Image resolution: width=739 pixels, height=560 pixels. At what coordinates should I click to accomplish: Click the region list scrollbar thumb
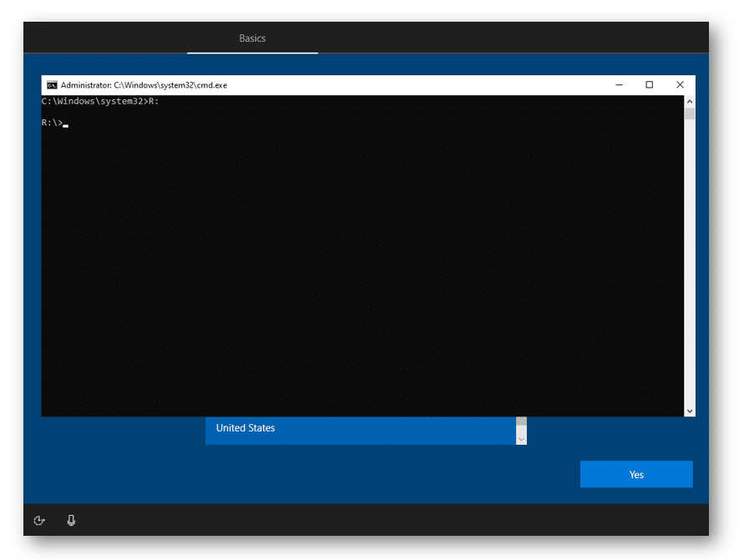(x=521, y=422)
